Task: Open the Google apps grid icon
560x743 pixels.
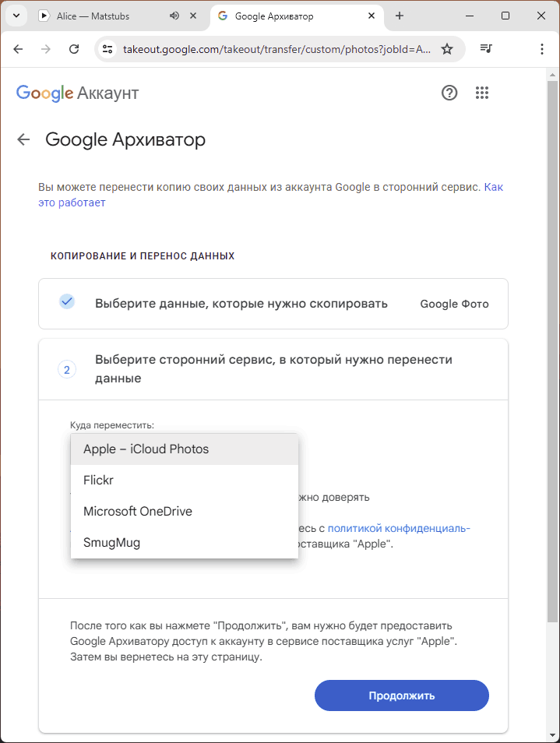Action: coord(482,93)
